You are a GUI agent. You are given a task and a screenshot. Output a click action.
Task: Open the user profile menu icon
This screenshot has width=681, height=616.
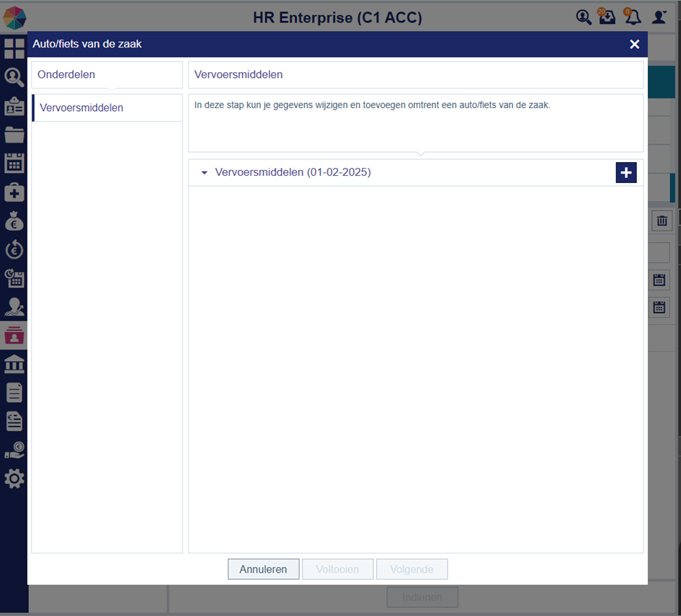(x=659, y=17)
